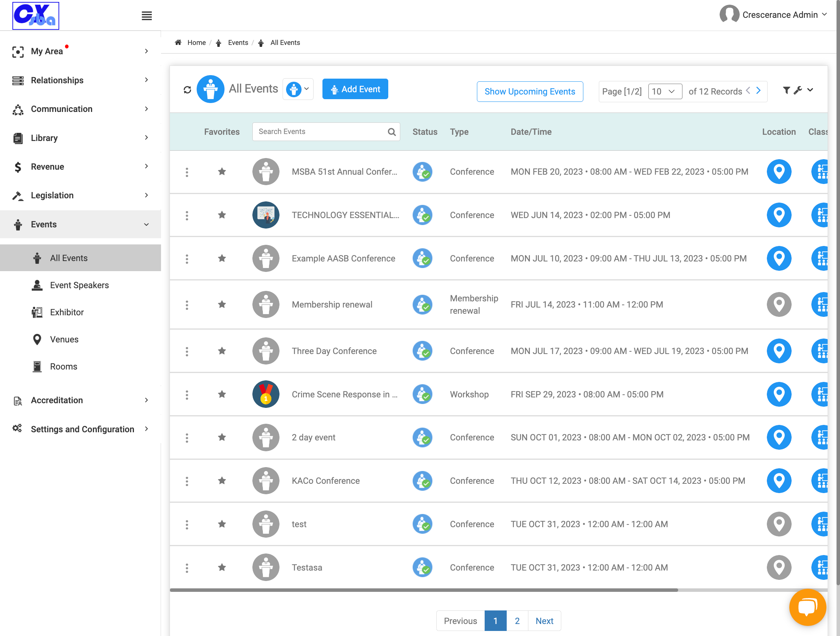Open the records-per-page dropdown showing 10
Viewport: 840px width, 636px height.
[x=665, y=91]
